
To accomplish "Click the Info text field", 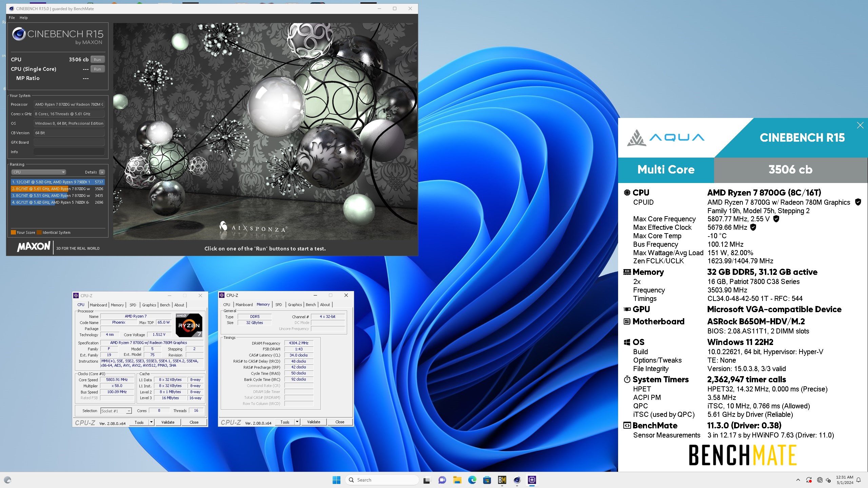I will click(69, 152).
